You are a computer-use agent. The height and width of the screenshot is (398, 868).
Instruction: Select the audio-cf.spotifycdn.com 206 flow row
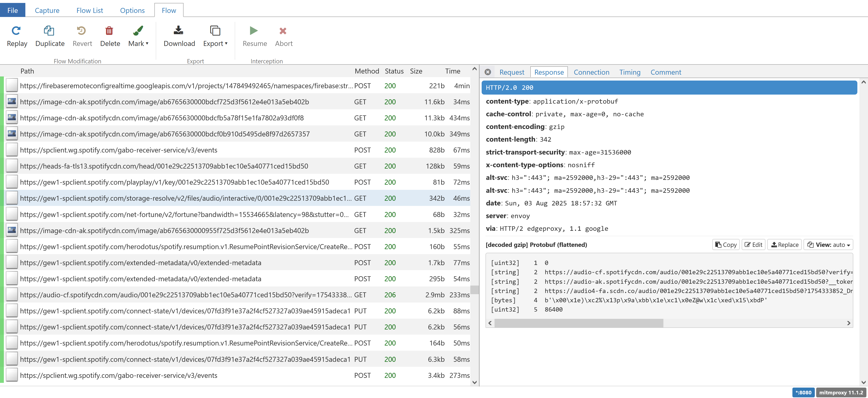point(185,295)
